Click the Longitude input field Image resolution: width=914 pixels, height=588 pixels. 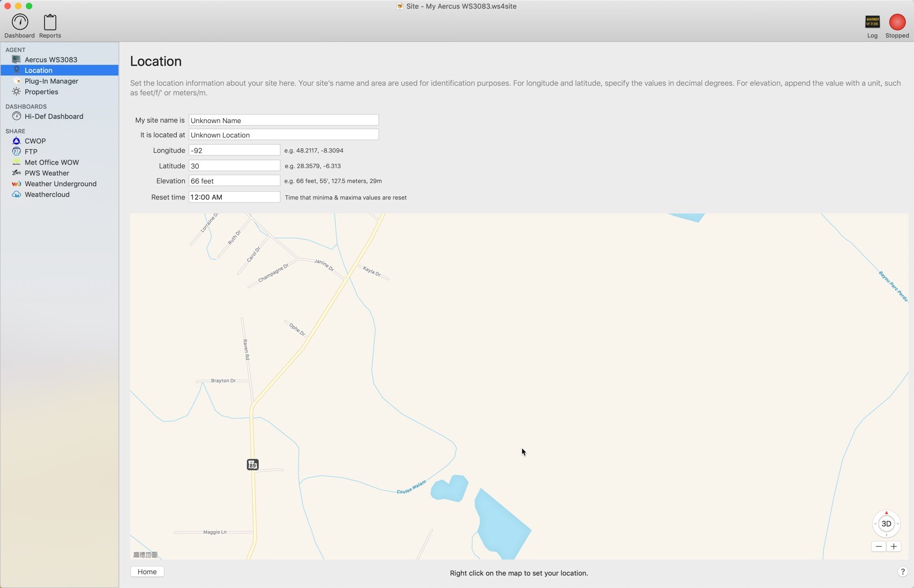point(235,150)
